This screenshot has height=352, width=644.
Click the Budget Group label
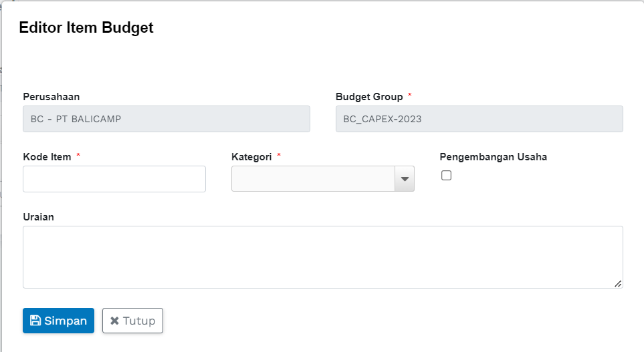(x=369, y=97)
